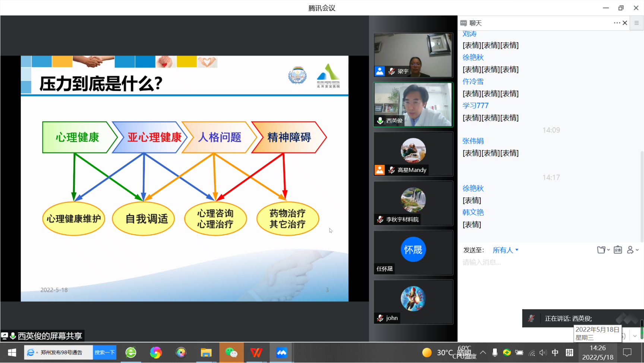644x363 pixels.
Task: Open Tencent Meeting from the taskbar
Action: tap(281, 353)
